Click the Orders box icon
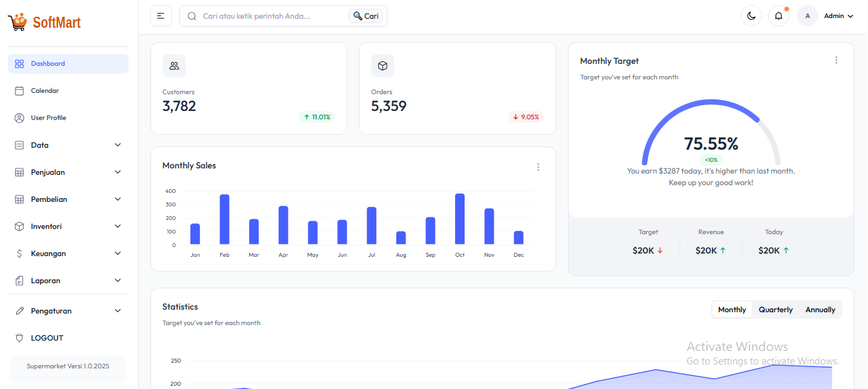Viewport: 868px width, 389px height. pos(383,65)
